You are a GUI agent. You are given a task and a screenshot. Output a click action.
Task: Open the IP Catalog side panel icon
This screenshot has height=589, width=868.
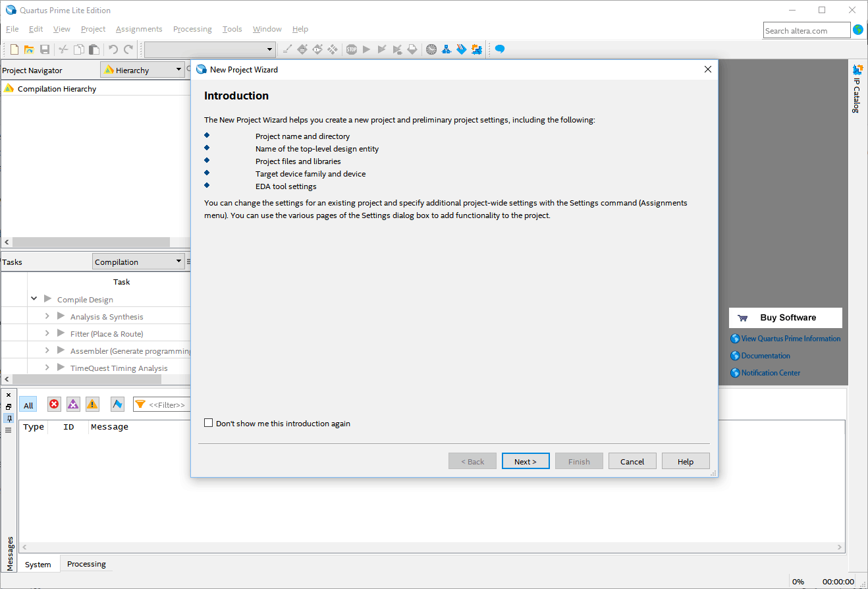(857, 88)
